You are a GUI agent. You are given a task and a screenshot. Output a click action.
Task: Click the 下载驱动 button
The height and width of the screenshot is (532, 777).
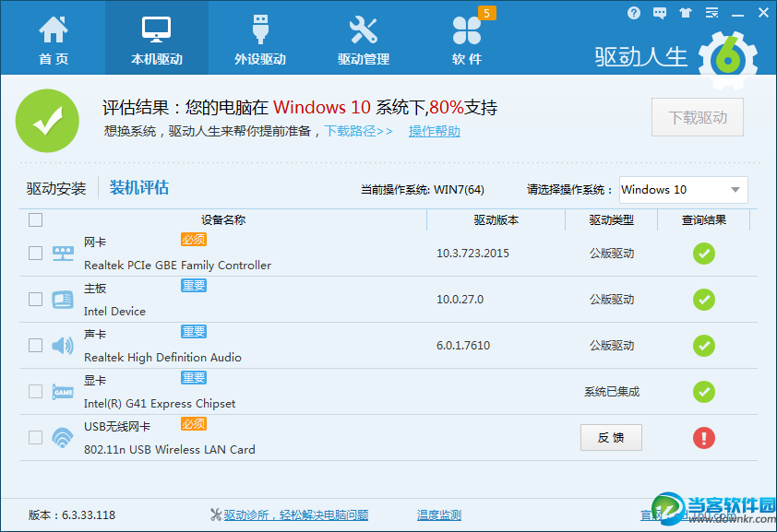[698, 117]
